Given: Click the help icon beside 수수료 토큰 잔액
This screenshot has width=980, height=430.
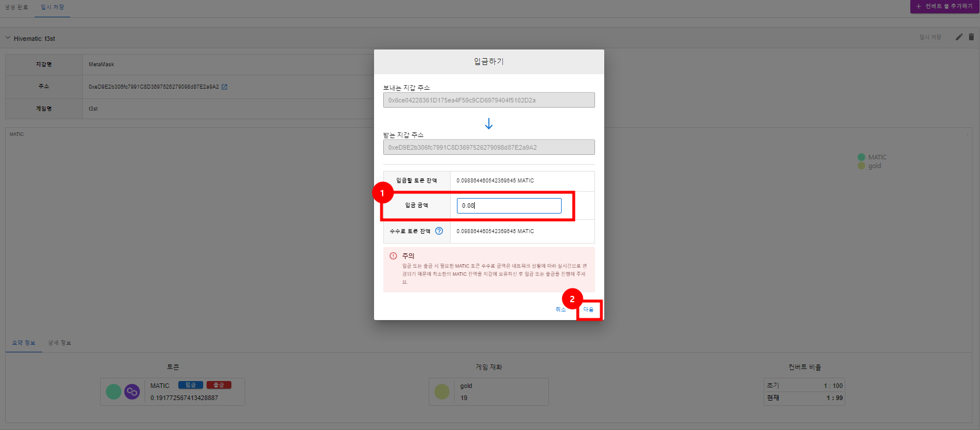Looking at the screenshot, I should (439, 231).
